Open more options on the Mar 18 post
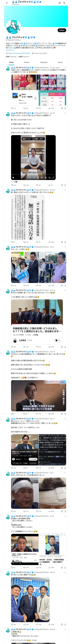72x644 pixels. point(65,190)
